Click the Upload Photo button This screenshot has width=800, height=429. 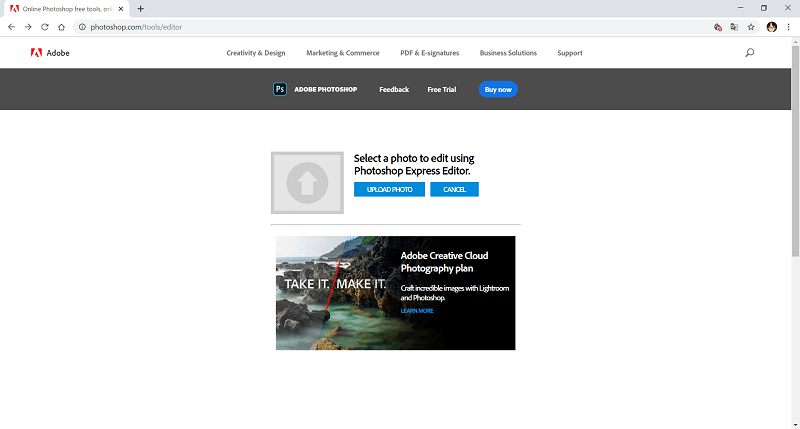click(x=389, y=189)
